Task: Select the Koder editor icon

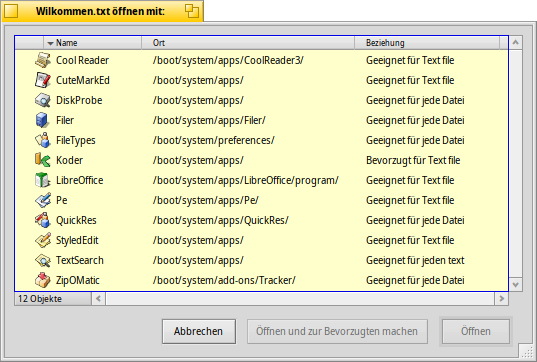Action: point(43,160)
